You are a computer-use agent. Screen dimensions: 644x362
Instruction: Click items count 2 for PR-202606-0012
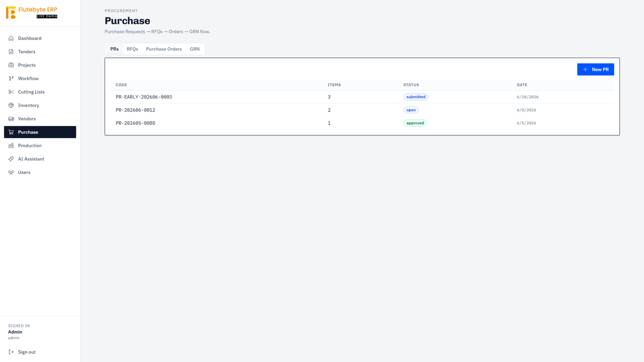pos(329,110)
